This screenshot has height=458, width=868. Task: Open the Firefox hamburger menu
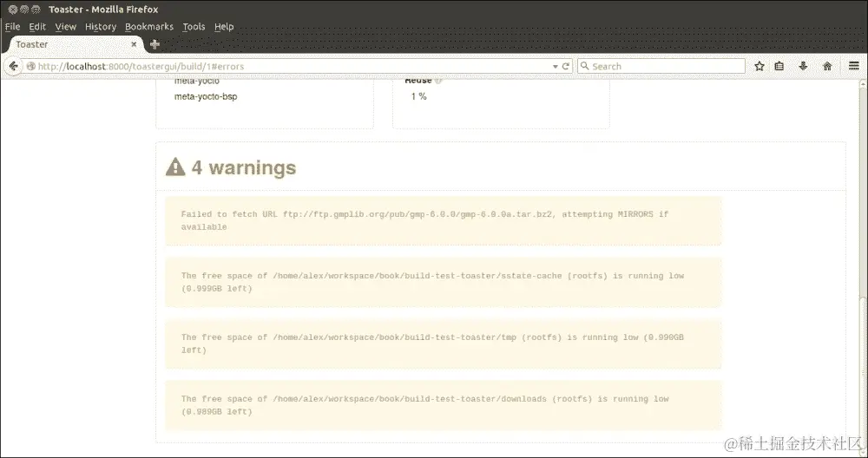pos(853,67)
